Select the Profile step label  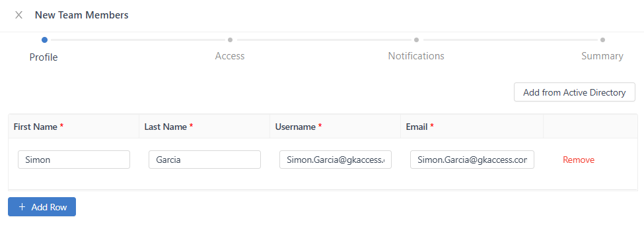[44, 57]
